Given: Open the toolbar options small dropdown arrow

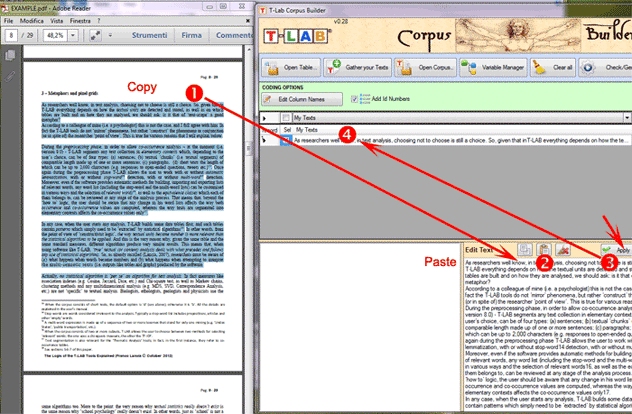Looking at the screenshot, I should tap(110, 35).
